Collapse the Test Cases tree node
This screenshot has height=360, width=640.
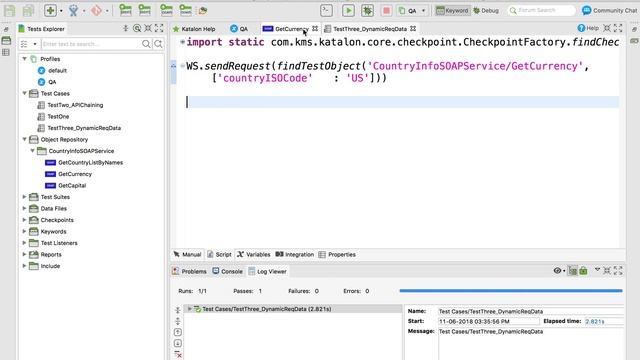tap(24, 93)
